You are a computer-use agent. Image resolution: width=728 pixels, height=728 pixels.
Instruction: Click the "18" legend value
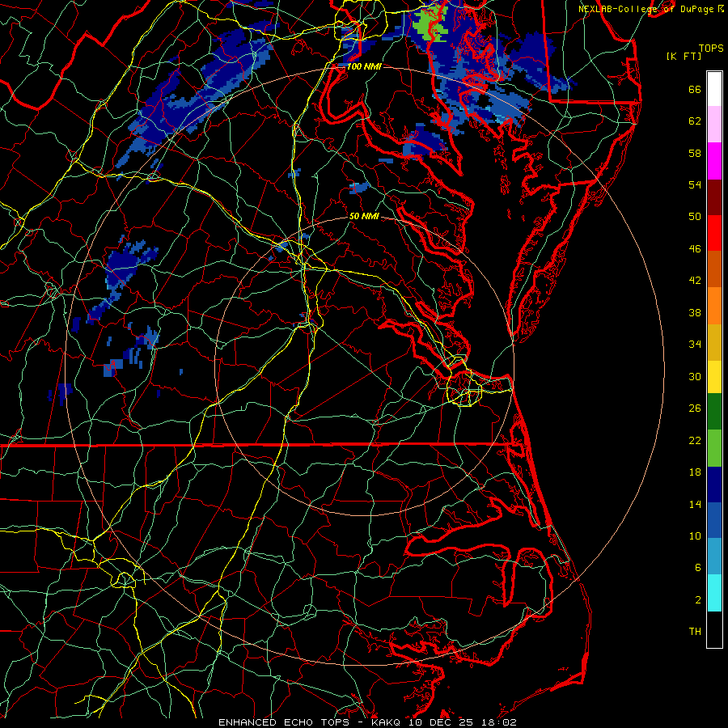click(x=695, y=472)
